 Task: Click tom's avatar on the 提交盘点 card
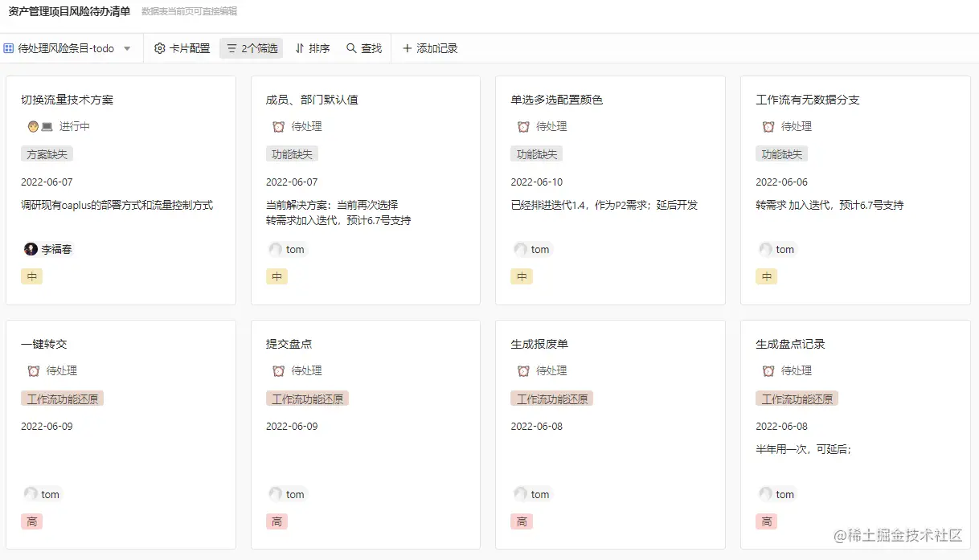[276, 494]
